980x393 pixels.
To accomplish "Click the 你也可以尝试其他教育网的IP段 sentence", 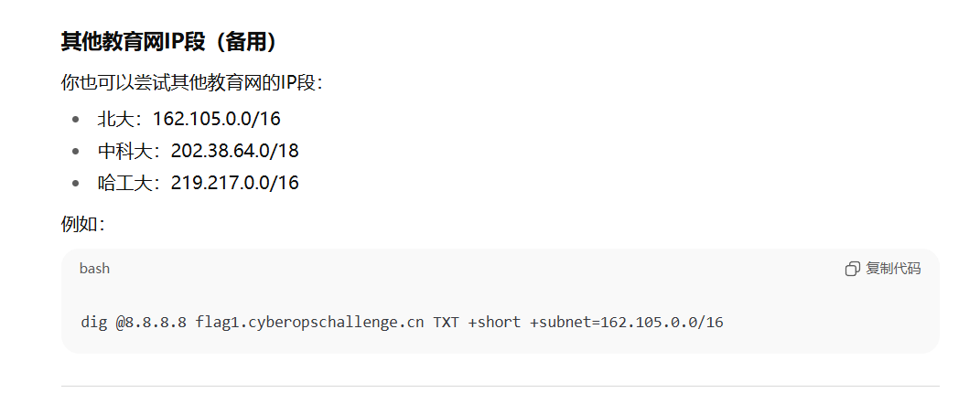I will [x=191, y=83].
